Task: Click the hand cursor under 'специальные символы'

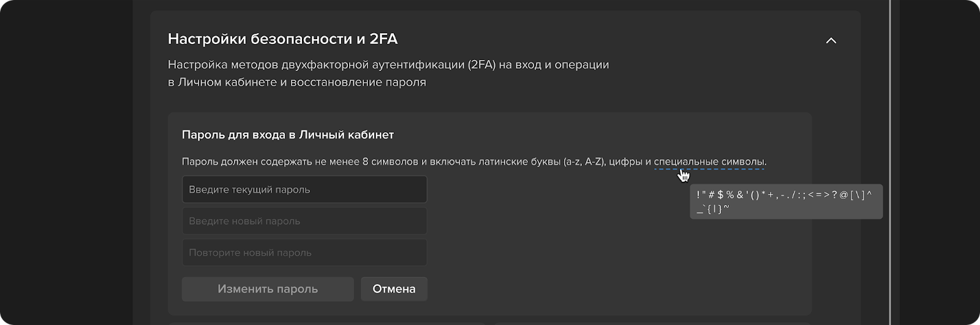Action: (684, 176)
